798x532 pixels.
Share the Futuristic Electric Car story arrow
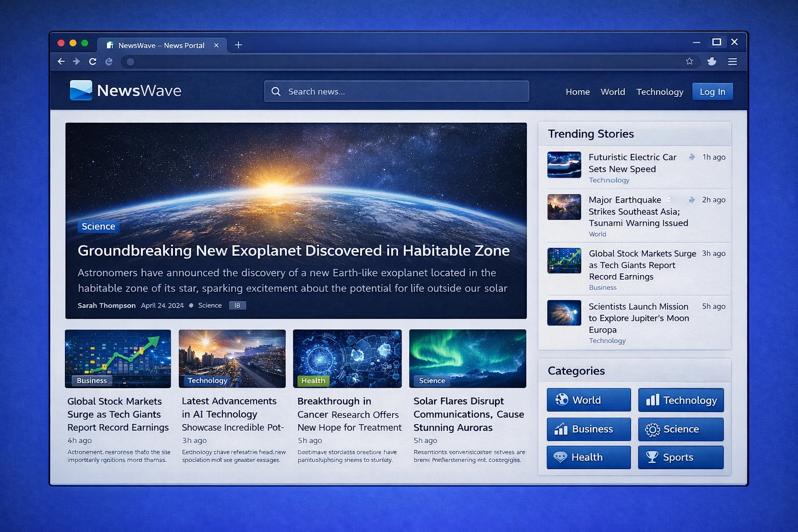tap(691, 157)
